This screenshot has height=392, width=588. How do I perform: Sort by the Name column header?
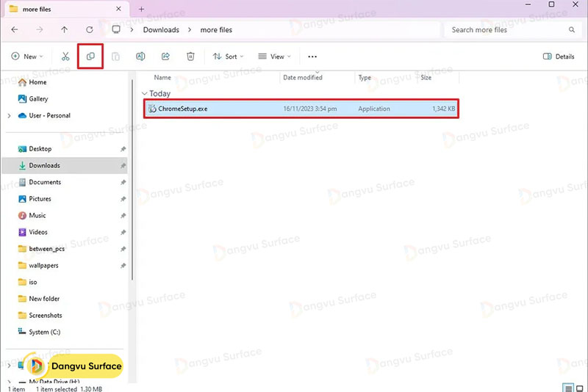pos(162,78)
